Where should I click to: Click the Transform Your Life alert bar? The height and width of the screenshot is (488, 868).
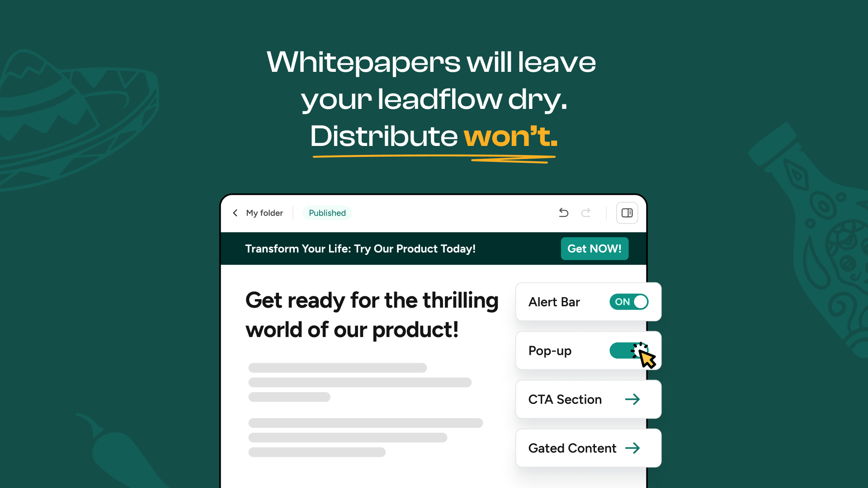(360, 249)
